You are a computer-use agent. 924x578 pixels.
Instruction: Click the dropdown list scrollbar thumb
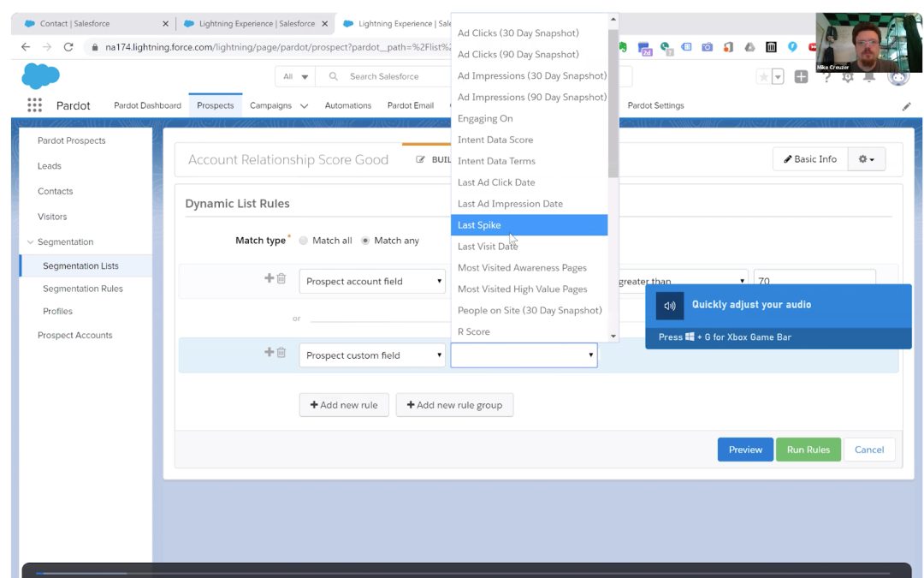point(613,104)
